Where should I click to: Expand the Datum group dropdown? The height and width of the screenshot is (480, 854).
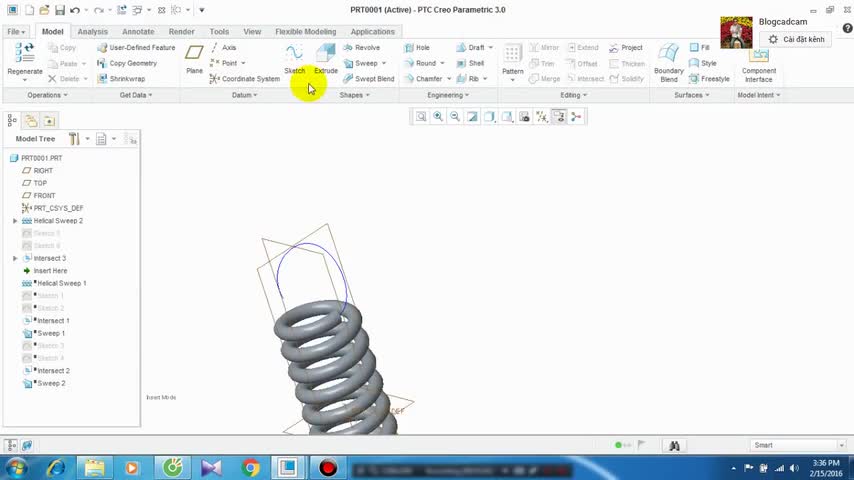(x=245, y=95)
